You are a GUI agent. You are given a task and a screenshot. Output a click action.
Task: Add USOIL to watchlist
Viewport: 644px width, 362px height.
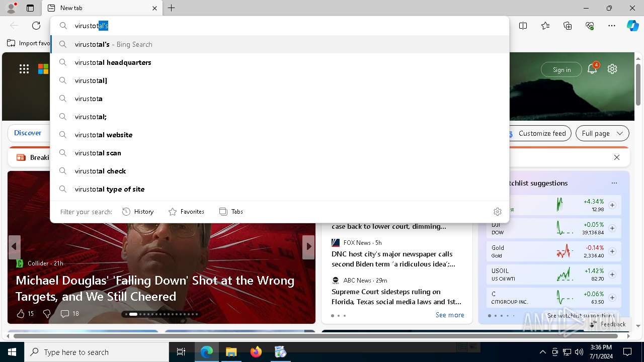click(x=612, y=275)
